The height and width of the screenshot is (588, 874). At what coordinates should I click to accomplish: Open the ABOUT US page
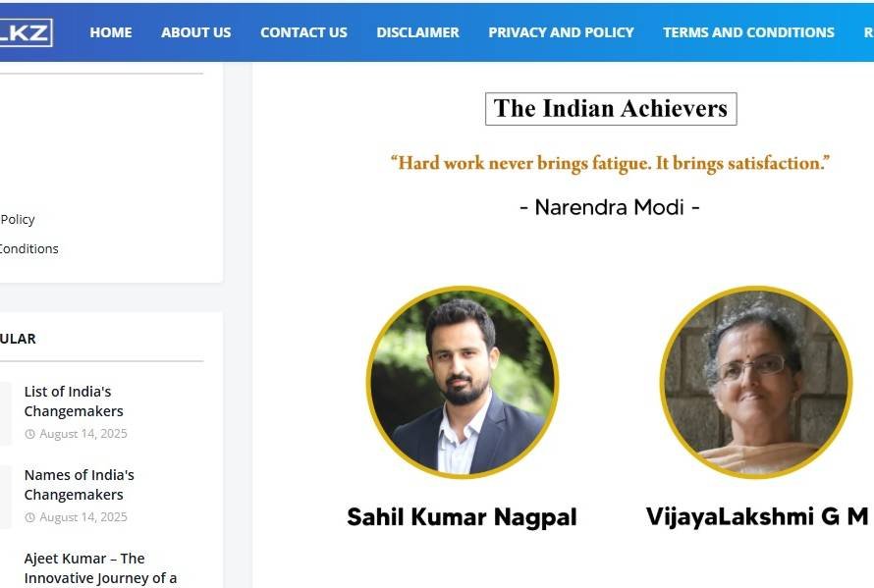point(195,32)
